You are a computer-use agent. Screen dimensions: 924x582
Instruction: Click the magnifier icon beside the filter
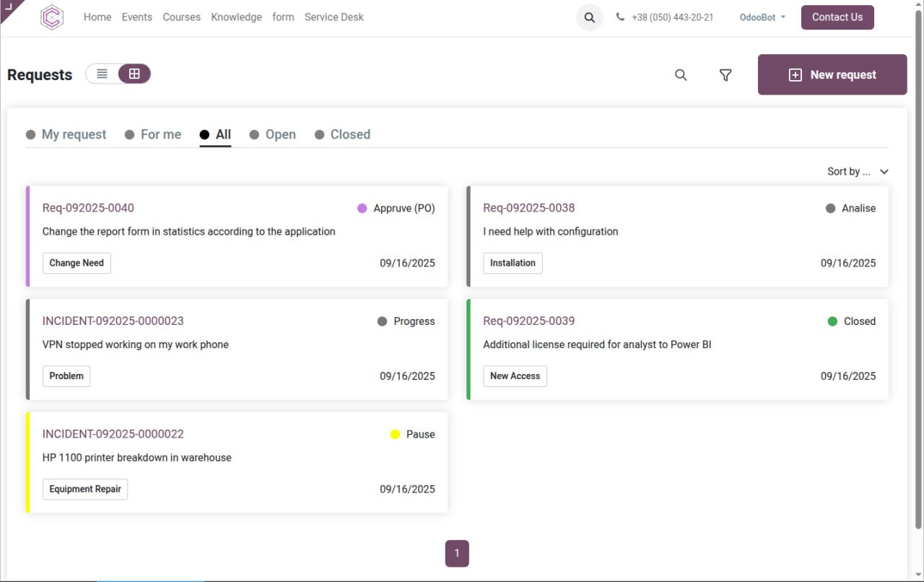click(x=680, y=75)
